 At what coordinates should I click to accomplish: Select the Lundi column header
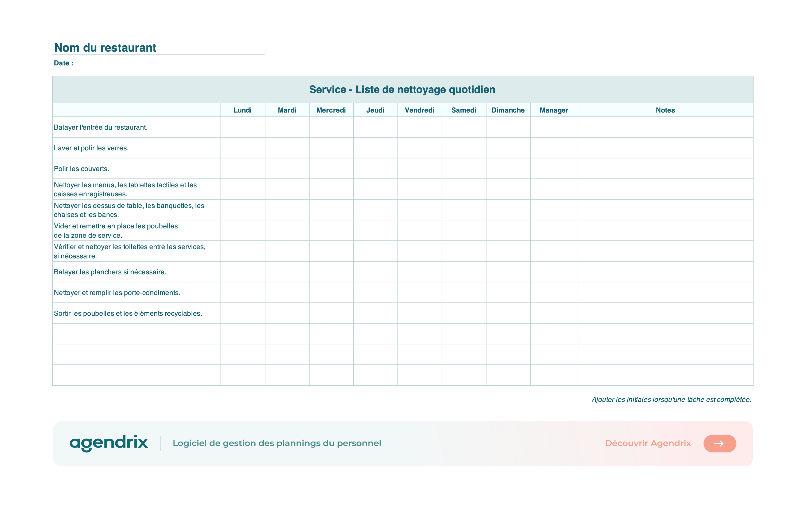coord(243,110)
